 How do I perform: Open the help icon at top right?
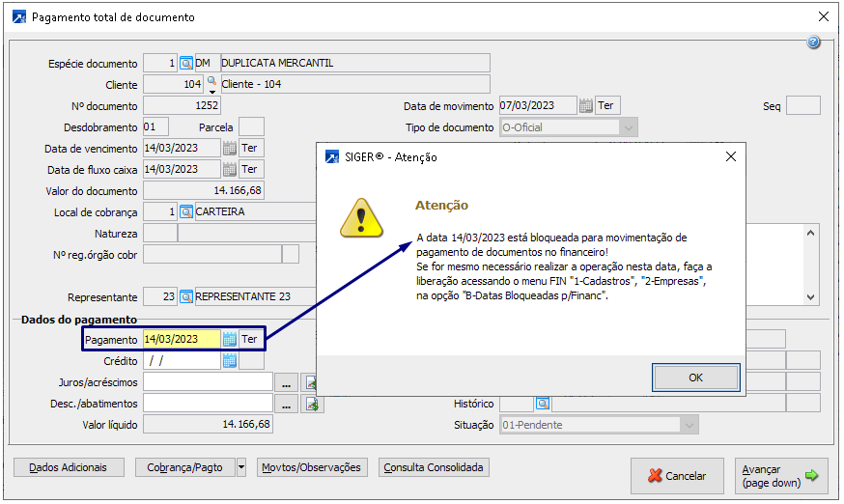[813, 42]
